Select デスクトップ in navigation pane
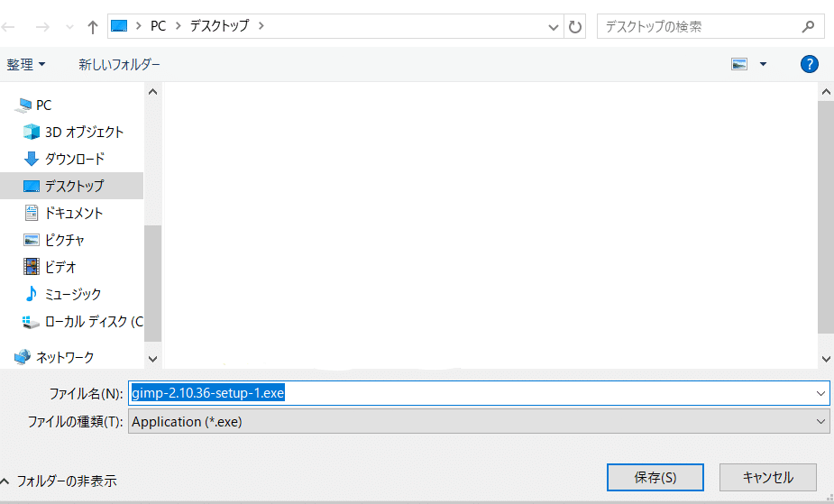Viewport: 834px width, 504px height. pos(71,186)
